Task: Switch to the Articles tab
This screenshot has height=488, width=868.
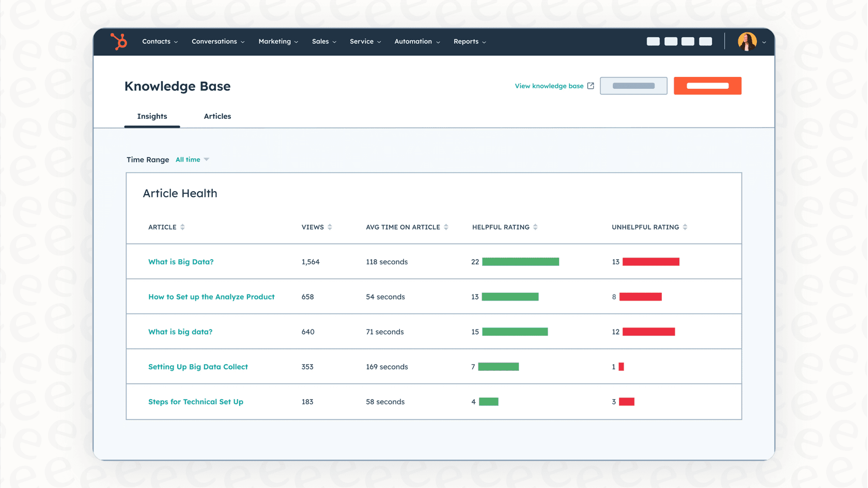Action: tap(217, 116)
